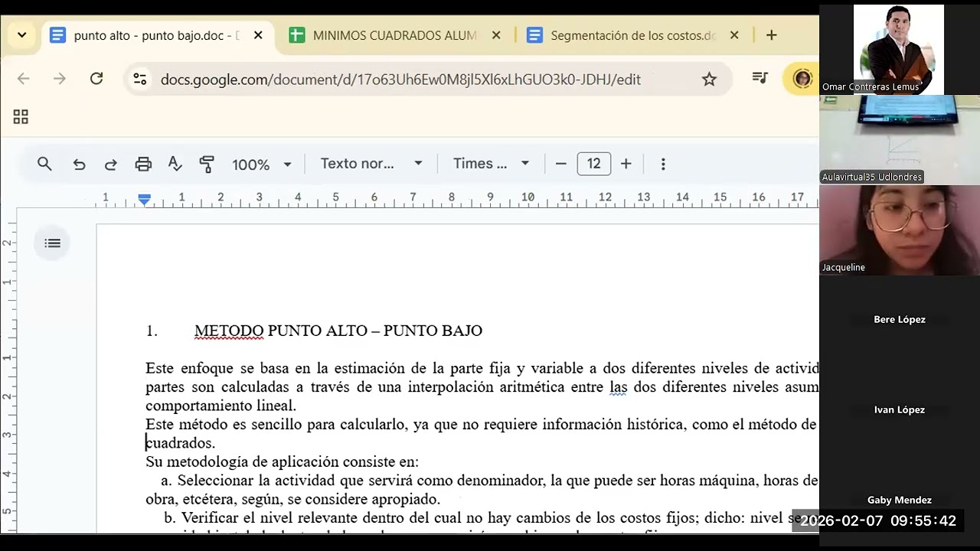This screenshot has width=980, height=551.
Task: Close the Segmentación de los costos tab
Action: [x=734, y=35]
